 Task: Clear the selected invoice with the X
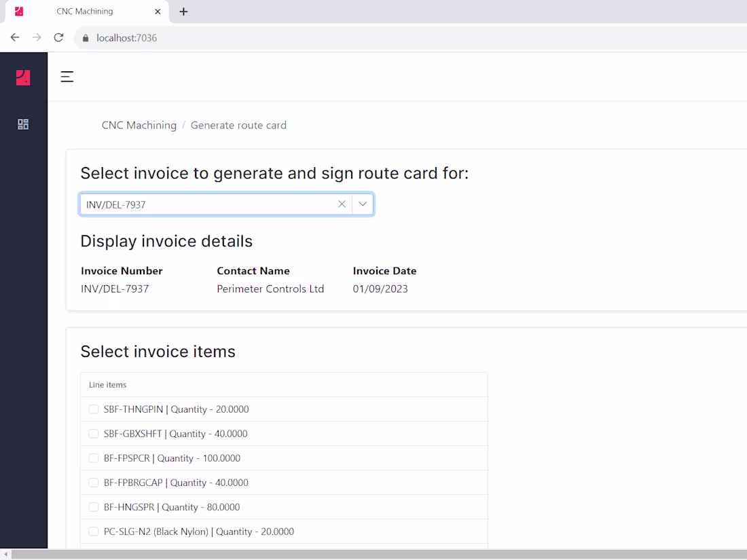[x=342, y=204]
